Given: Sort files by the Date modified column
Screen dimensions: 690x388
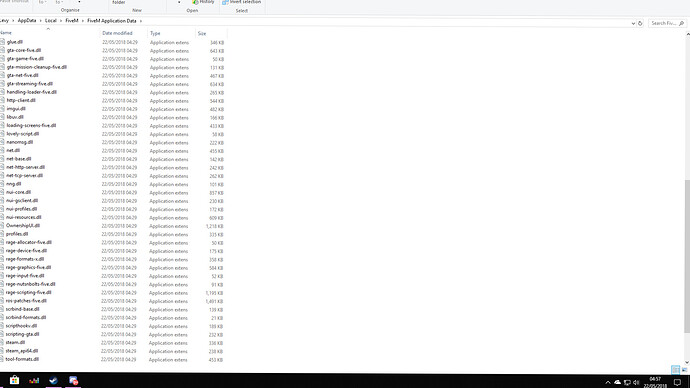Looking at the screenshot, I should [117, 33].
